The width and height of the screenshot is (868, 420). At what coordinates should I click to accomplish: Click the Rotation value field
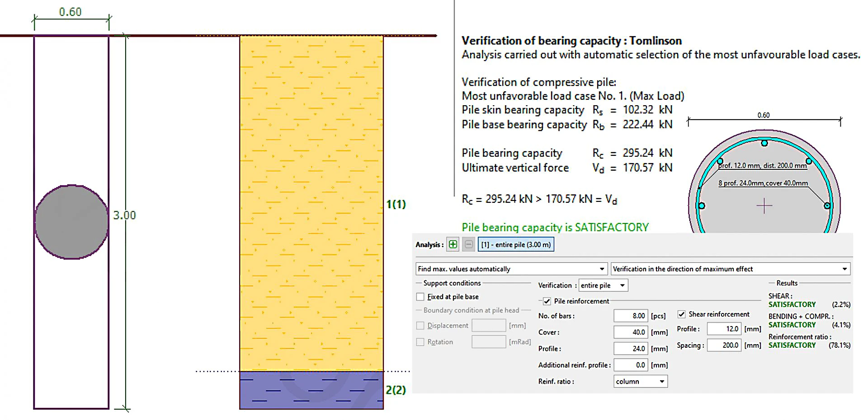click(489, 341)
